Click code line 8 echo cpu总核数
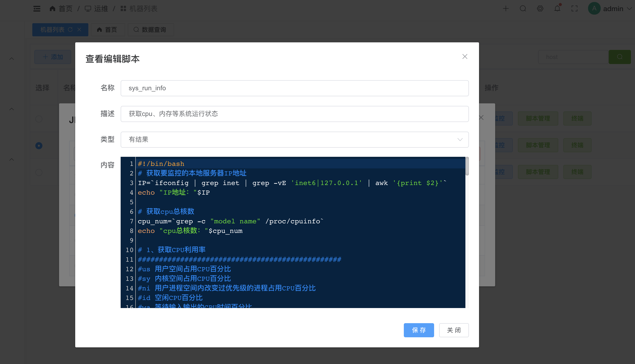Screen dimensions: 635x364 pos(190,231)
